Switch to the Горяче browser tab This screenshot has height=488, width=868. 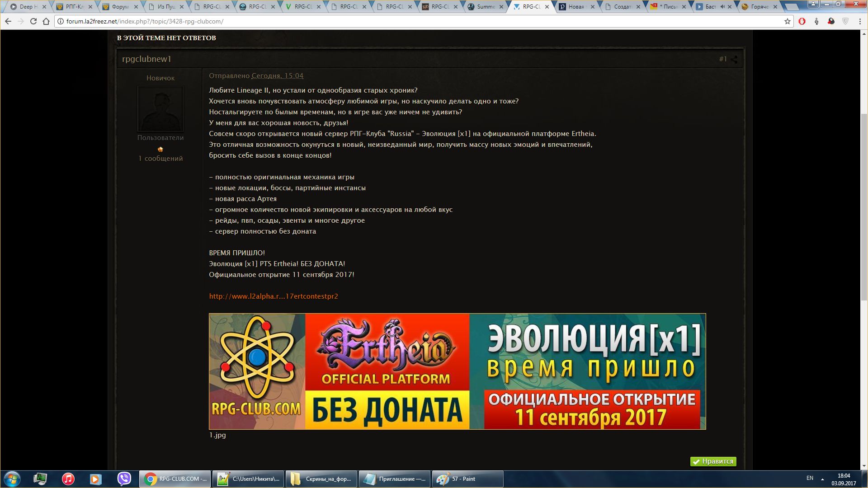(759, 7)
